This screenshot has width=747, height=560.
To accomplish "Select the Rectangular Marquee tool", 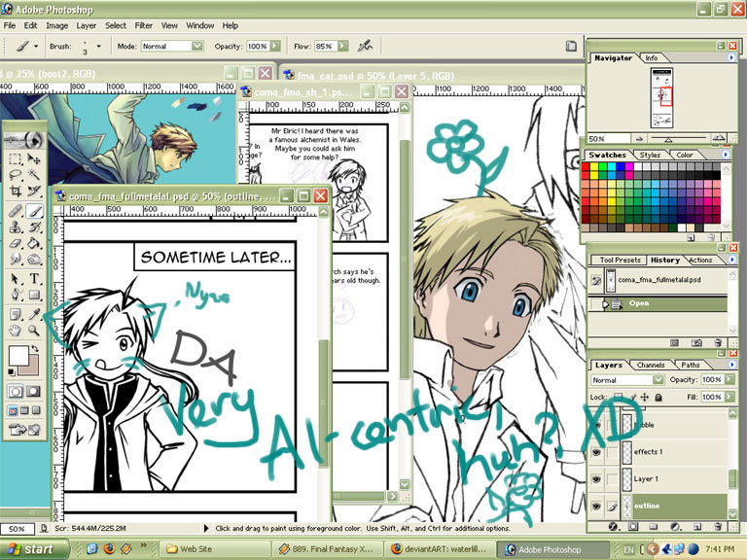I will [16, 158].
